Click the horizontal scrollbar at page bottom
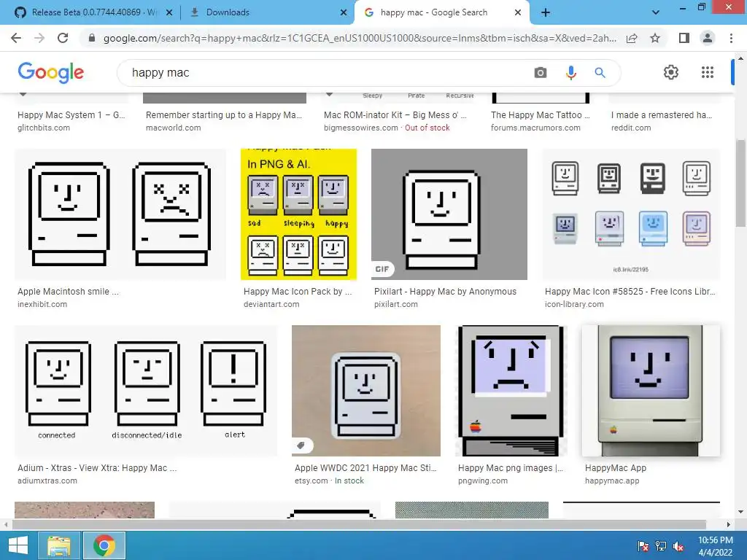Screen dimensions: 747x560 click(x=360, y=524)
